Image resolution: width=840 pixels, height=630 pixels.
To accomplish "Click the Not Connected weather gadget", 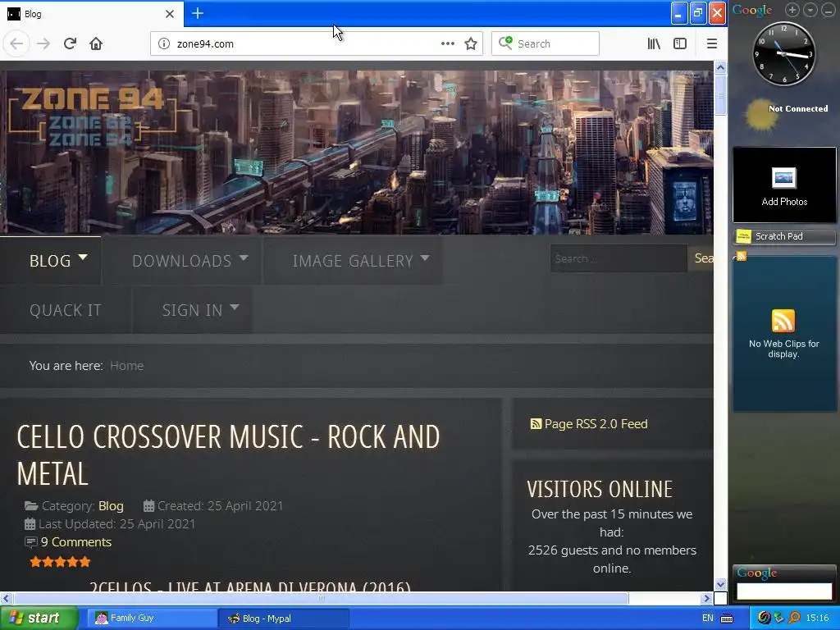I will [785, 113].
